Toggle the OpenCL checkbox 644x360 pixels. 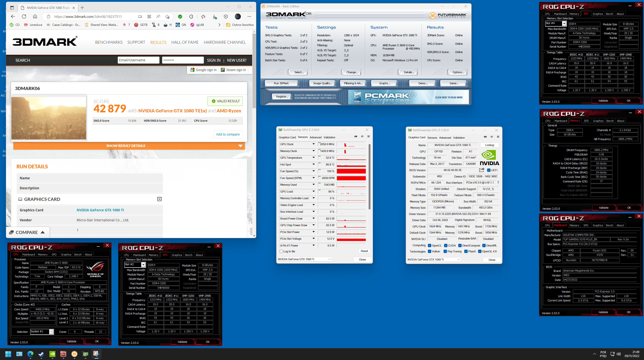coord(430,245)
